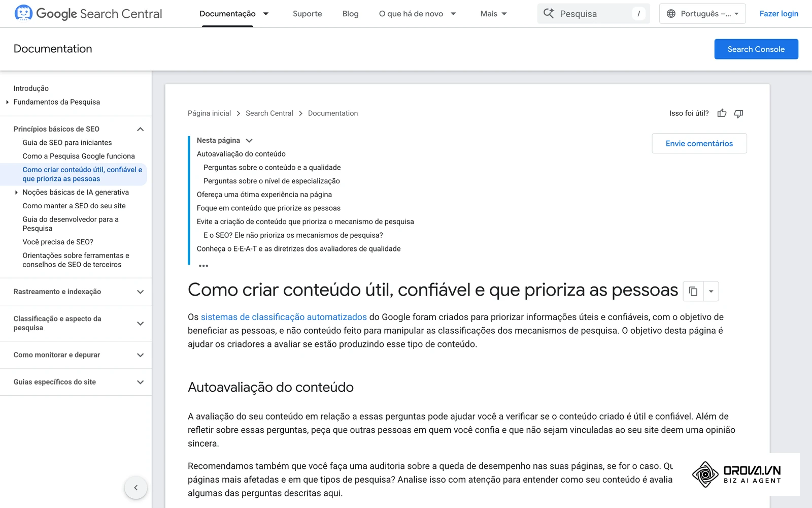Collapse the Nesta página section chevron
Viewport: 812px width, 508px height.
pyautogui.click(x=249, y=140)
